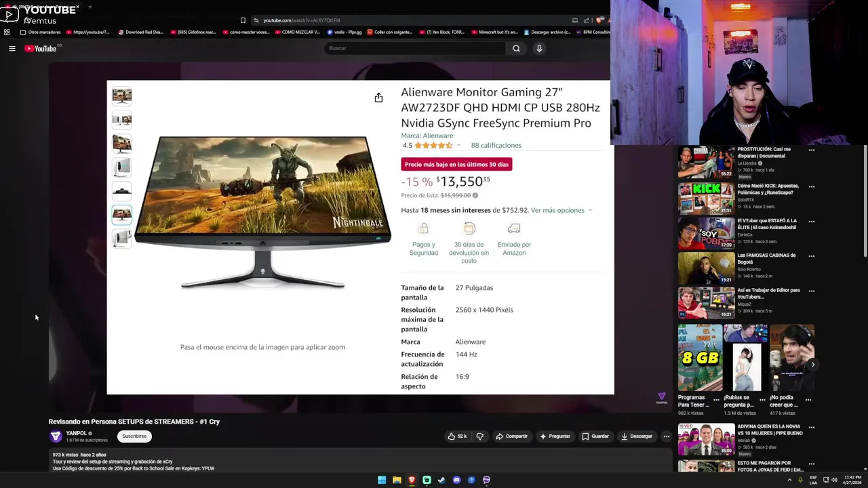The image size is (868, 488).
Task: Open options for the 'PROSTITUCIÓN' video
Action: [x=811, y=150]
